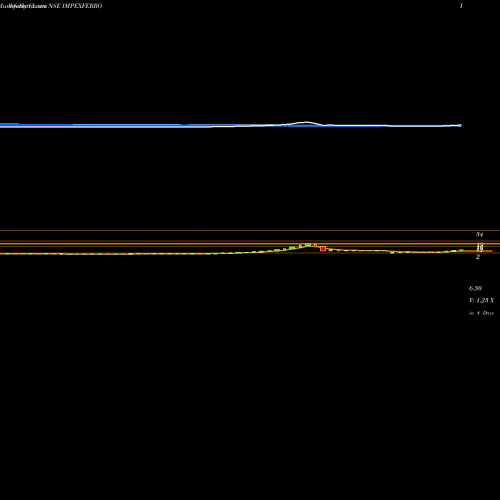Click the NSE IMPEXFERRO ticker title
The height and width of the screenshot is (500, 500).
point(75,6)
